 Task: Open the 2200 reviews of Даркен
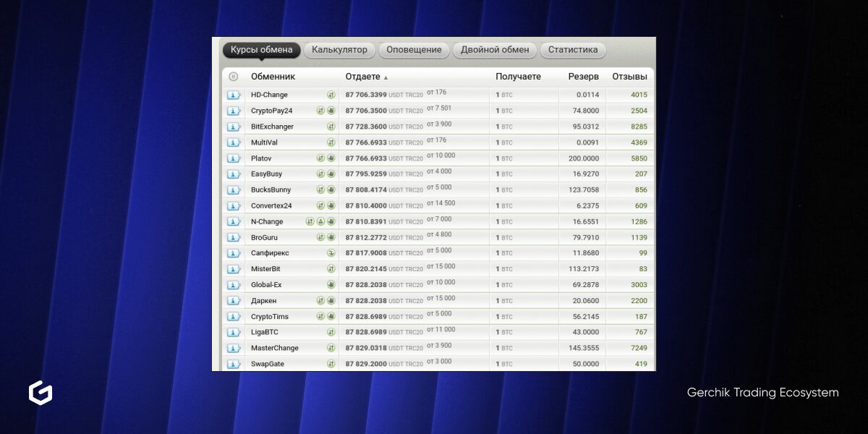coord(639,301)
